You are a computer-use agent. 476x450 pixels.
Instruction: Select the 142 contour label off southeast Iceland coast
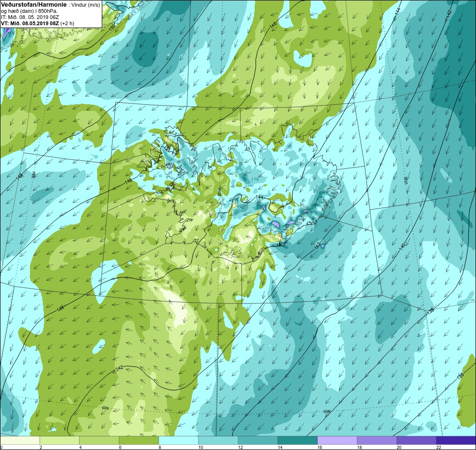click(x=317, y=246)
